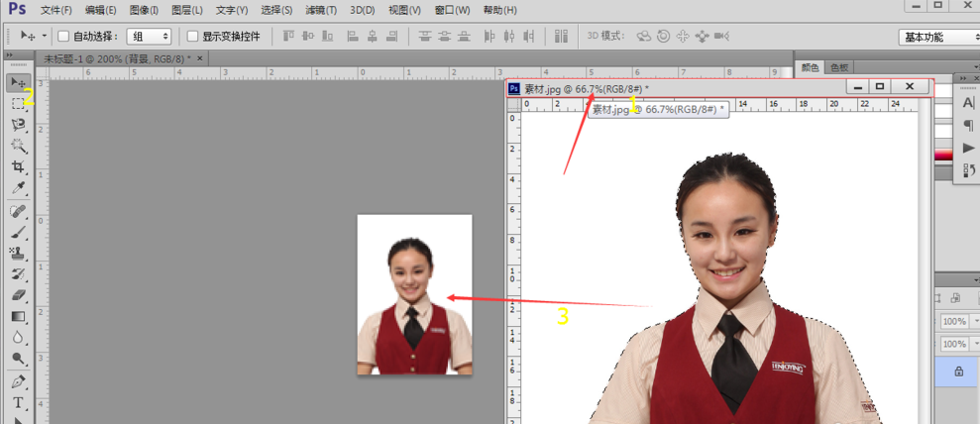Activate the Crop tool
This screenshot has height=424, width=980.
tap(18, 167)
